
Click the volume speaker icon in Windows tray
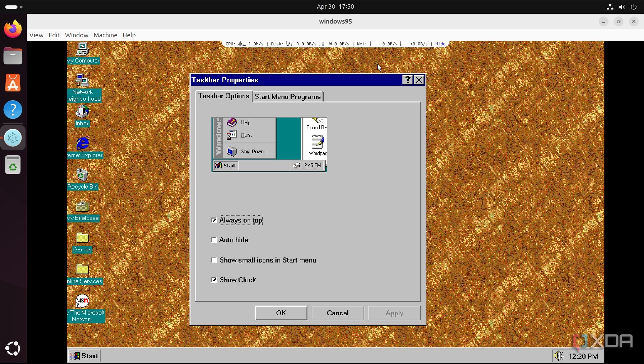coord(558,356)
